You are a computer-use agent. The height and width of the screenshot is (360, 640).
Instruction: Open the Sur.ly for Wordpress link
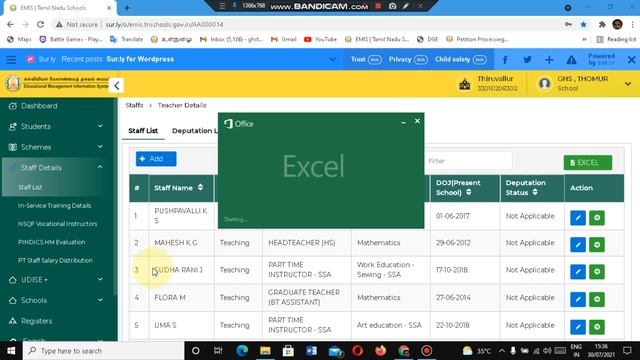[140, 59]
